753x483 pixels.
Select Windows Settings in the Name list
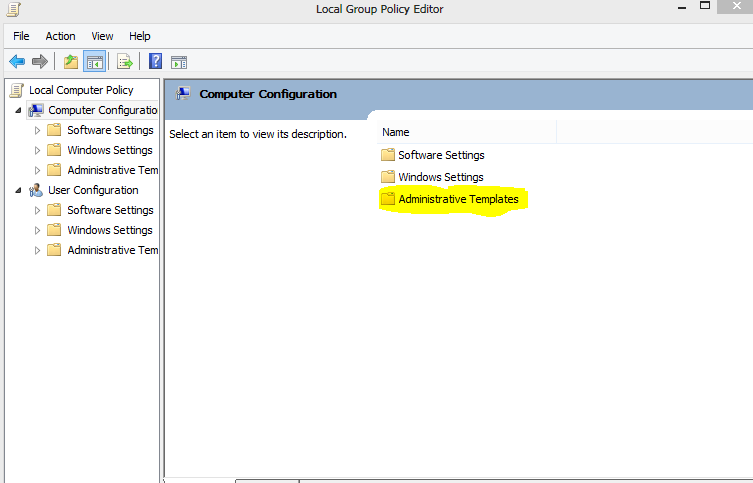(441, 177)
